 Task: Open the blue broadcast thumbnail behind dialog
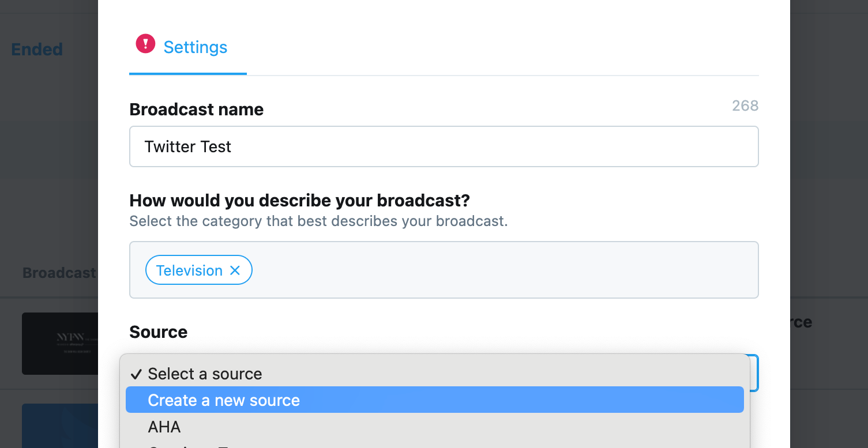(60, 426)
